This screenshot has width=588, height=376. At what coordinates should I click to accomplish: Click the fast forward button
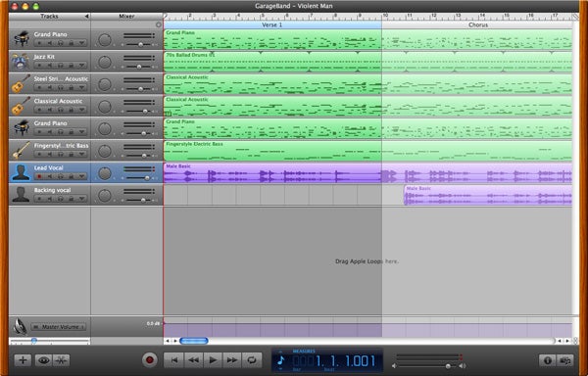pyautogui.click(x=232, y=360)
